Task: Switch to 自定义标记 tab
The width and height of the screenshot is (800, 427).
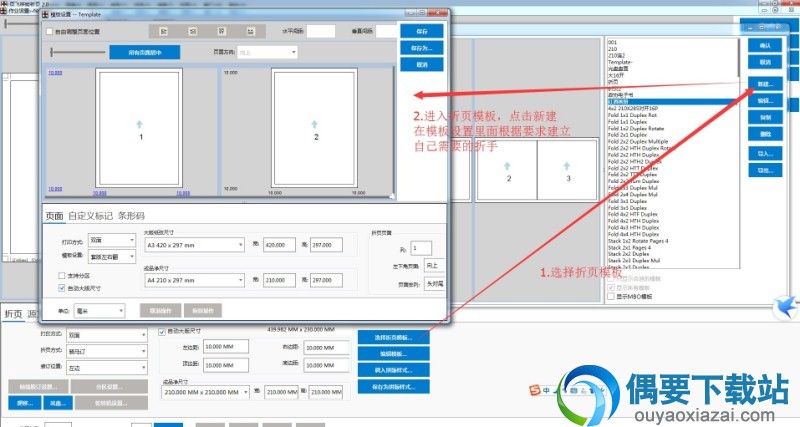Action: (x=90, y=216)
